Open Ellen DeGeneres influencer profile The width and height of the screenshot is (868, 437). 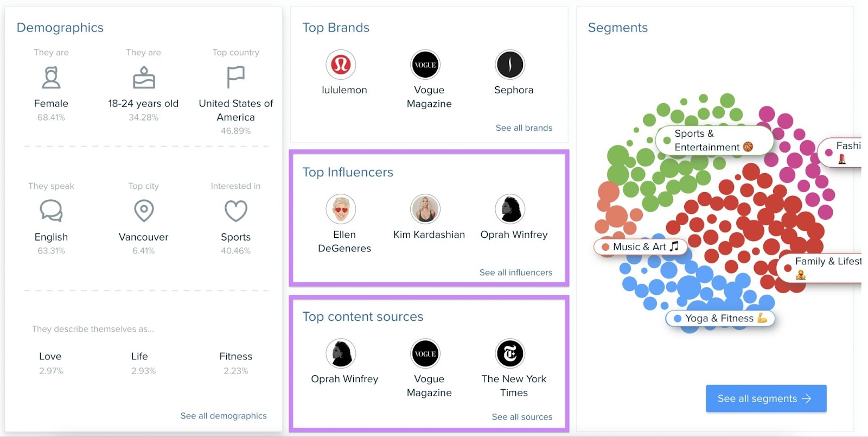click(x=341, y=209)
